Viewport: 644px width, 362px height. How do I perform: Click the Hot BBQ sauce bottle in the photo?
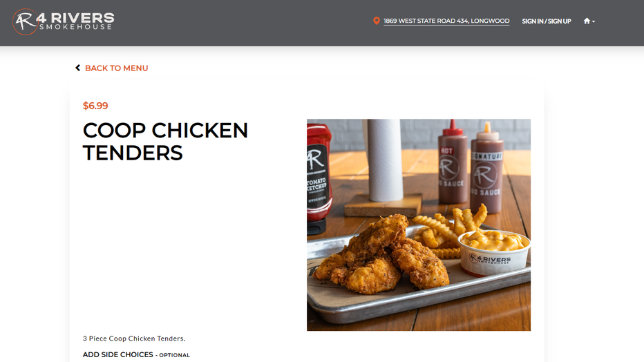coord(453,163)
